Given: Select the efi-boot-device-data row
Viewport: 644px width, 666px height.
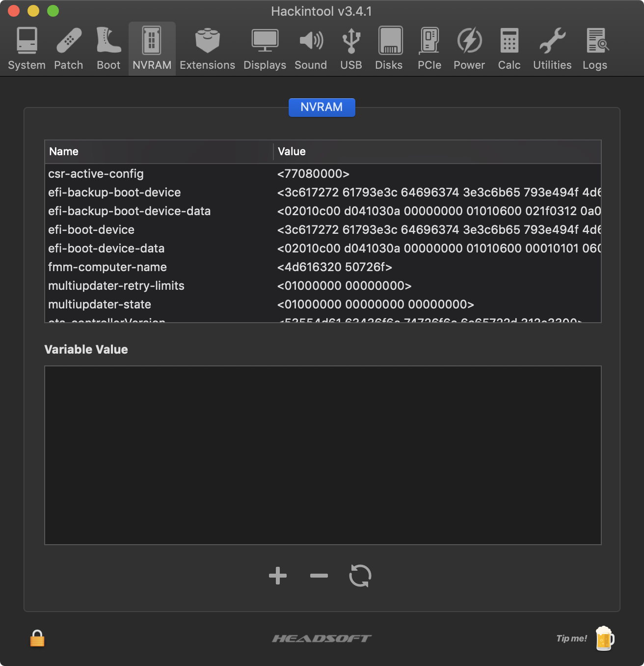Looking at the screenshot, I should [323, 249].
